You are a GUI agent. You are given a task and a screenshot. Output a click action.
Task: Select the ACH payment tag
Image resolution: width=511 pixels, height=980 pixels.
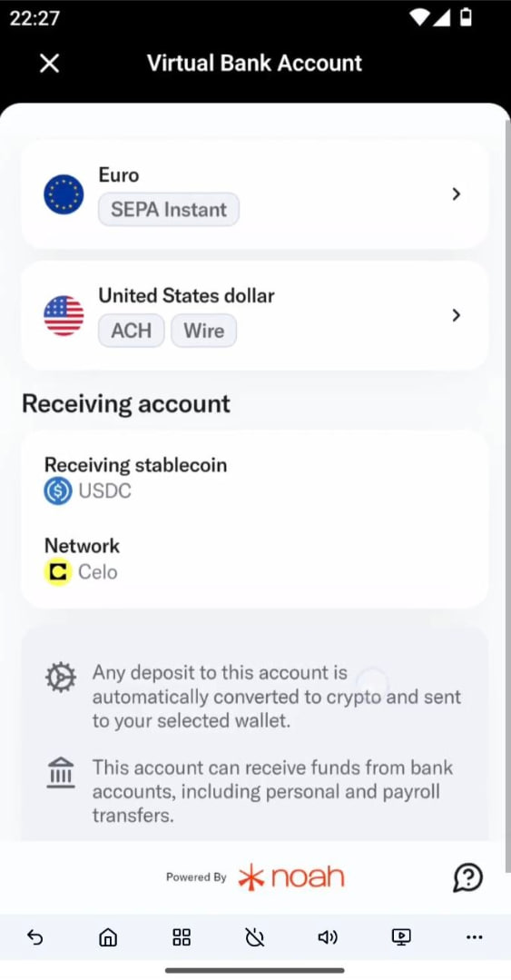coord(132,331)
